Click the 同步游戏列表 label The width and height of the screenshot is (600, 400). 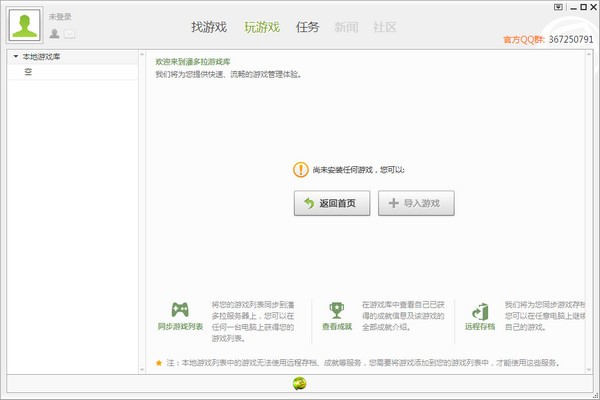click(180, 327)
